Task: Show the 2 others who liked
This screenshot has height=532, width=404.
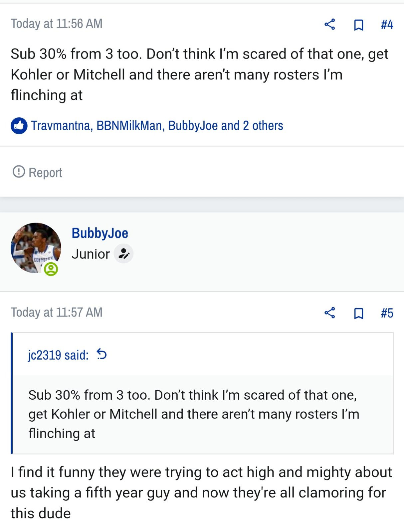Action: coord(263,126)
